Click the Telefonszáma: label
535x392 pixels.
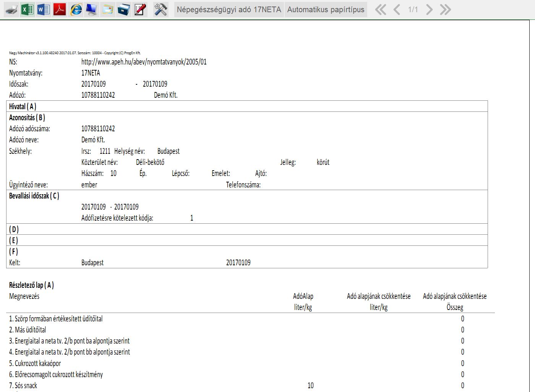pos(243,185)
